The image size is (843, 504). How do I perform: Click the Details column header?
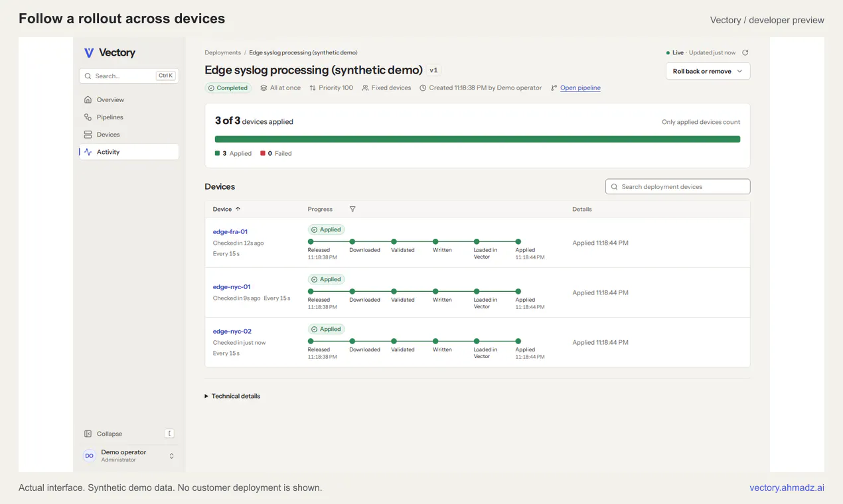tap(582, 209)
